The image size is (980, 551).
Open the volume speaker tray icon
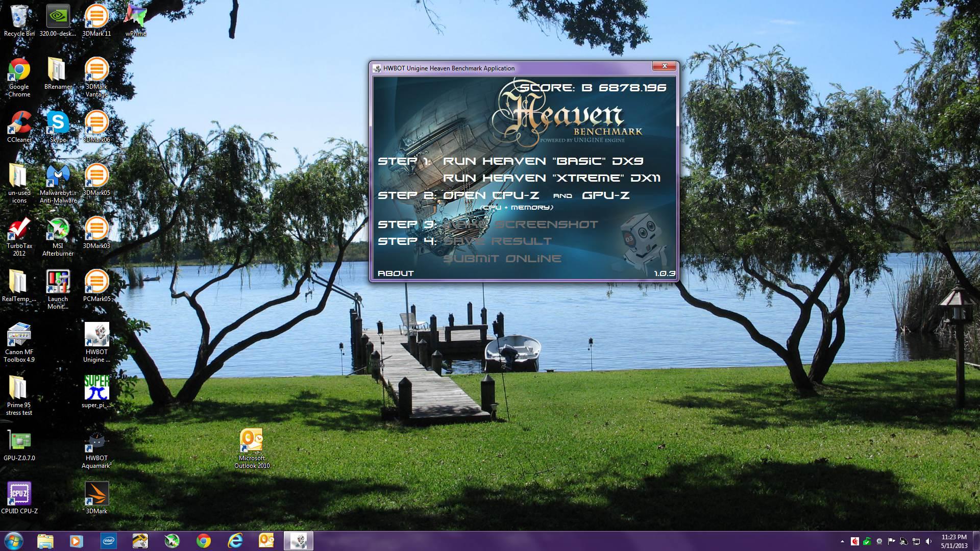pyautogui.click(x=928, y=541)
